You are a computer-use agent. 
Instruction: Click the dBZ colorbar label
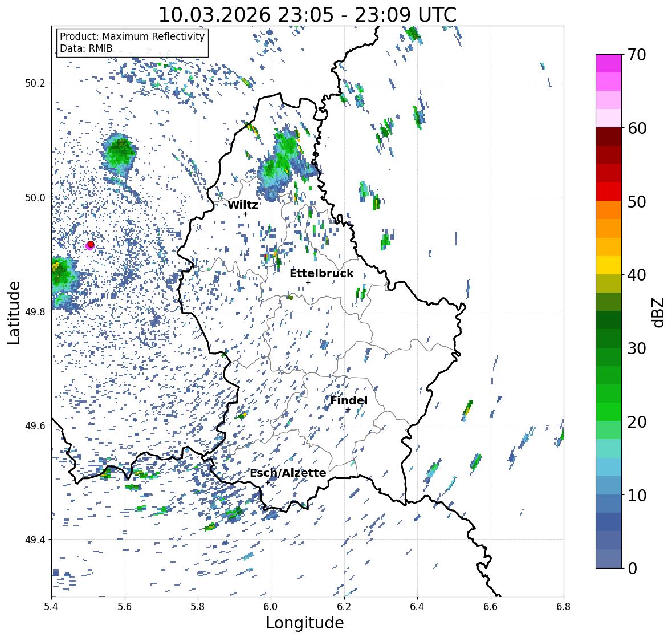[x=659, y=313]
